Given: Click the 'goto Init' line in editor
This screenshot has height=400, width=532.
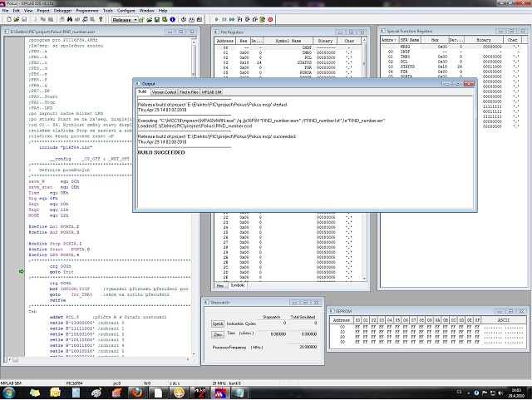Looking at the screenshot, I should [x=62, y=272].
